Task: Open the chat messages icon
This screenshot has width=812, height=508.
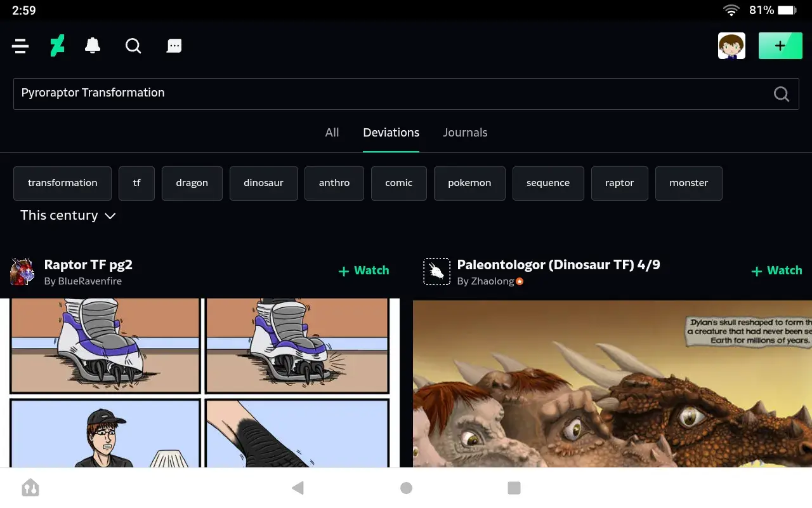Action: pyautogui.click(x=174, y=46)
